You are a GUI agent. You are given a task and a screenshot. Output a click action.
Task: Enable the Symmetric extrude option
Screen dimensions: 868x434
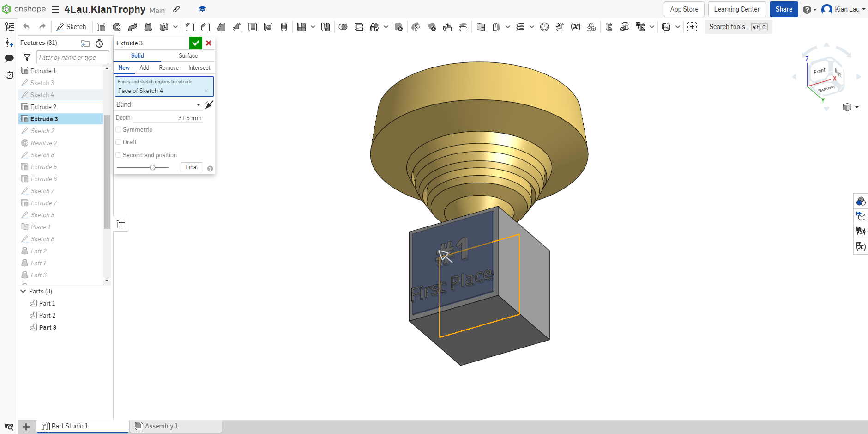coord(118,129)
